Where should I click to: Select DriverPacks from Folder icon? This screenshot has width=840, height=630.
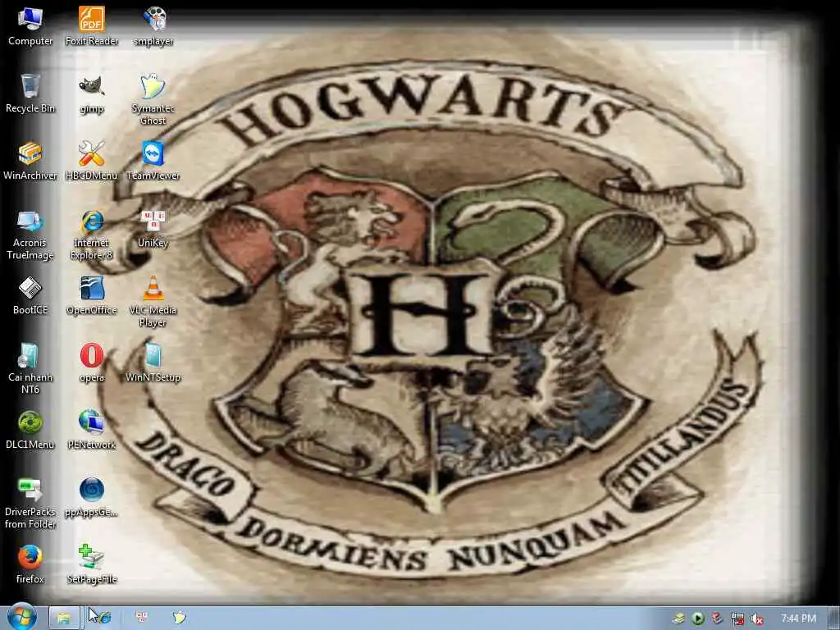pos(30,504)
